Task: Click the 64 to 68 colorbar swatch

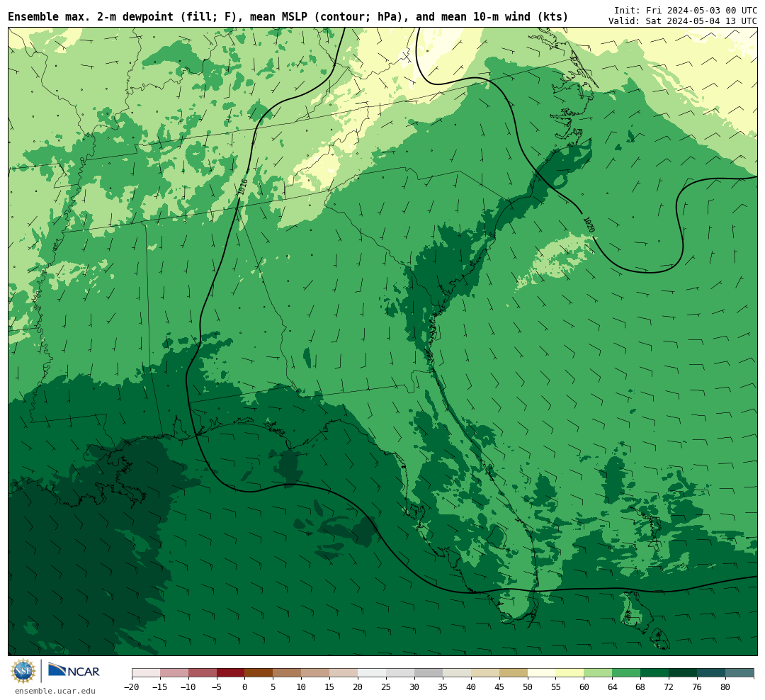Action: pyautogui.click(x=626, y=673)
